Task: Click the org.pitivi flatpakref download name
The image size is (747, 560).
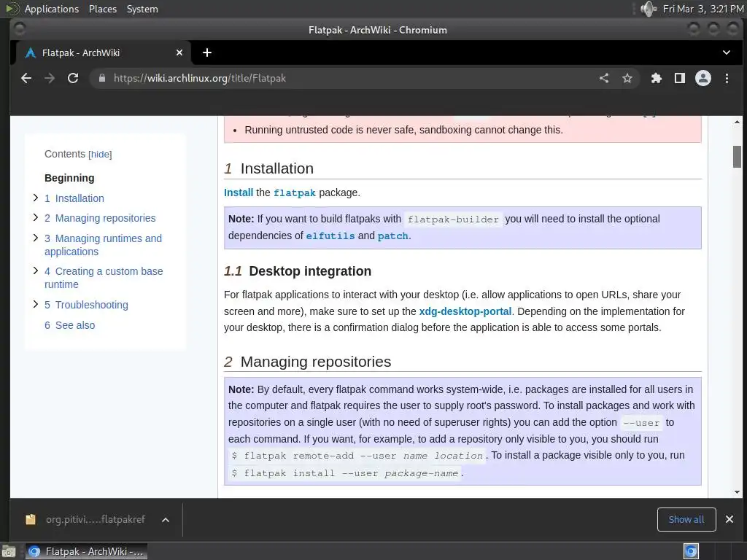Action: tap(96, 519)
